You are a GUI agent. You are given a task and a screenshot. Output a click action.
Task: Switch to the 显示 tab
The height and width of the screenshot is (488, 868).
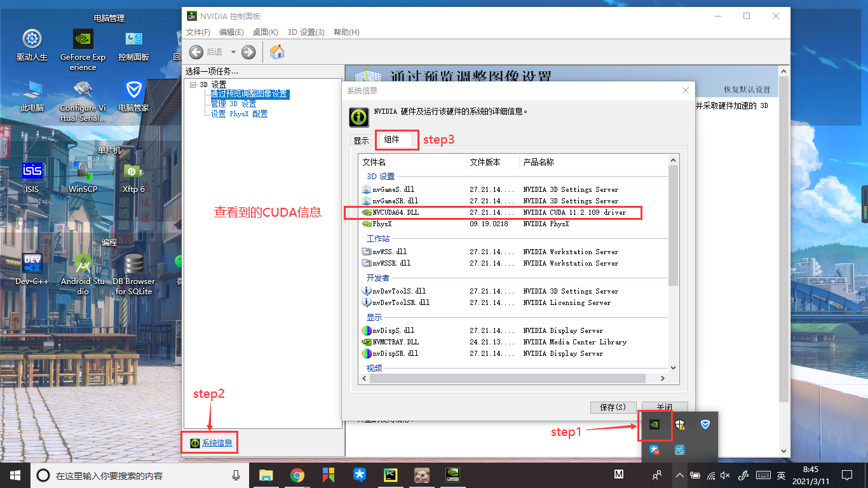(362, 141)
